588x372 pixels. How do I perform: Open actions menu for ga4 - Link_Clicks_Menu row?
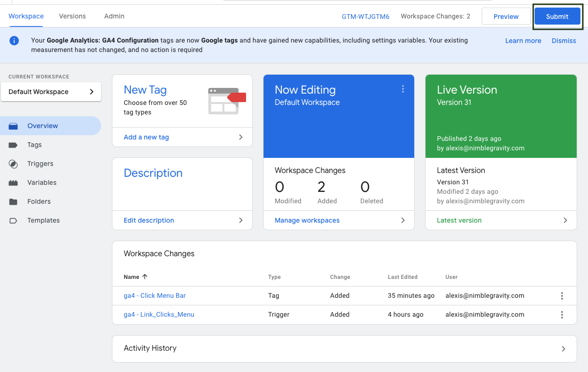coord(562,315)
